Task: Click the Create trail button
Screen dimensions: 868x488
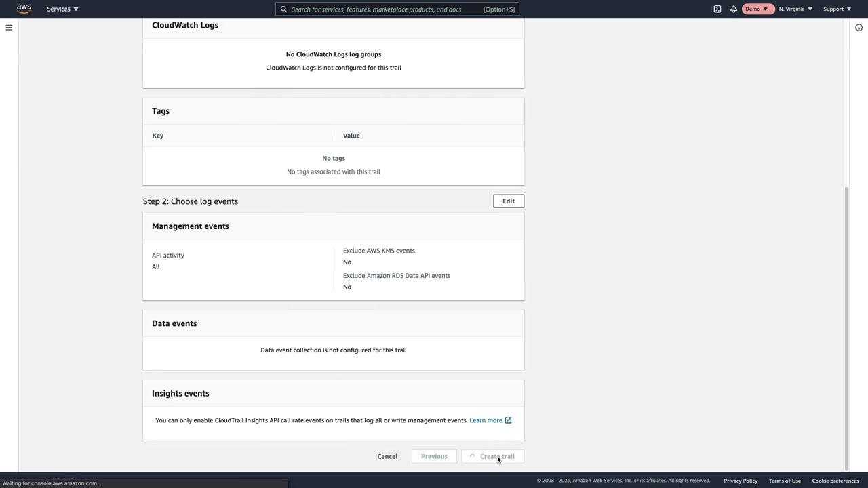Action: (492, 456)
